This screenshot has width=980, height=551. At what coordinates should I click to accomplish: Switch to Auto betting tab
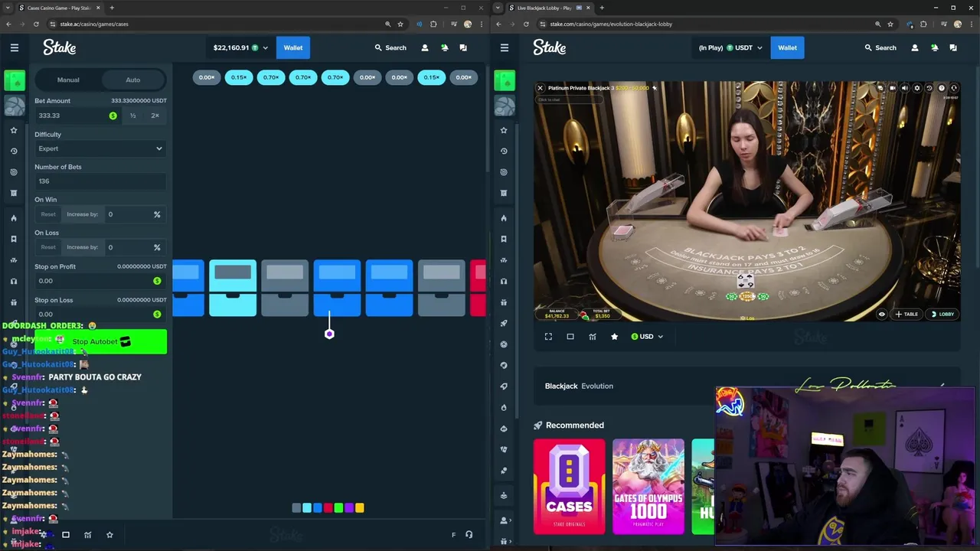(x=133, y=80)
